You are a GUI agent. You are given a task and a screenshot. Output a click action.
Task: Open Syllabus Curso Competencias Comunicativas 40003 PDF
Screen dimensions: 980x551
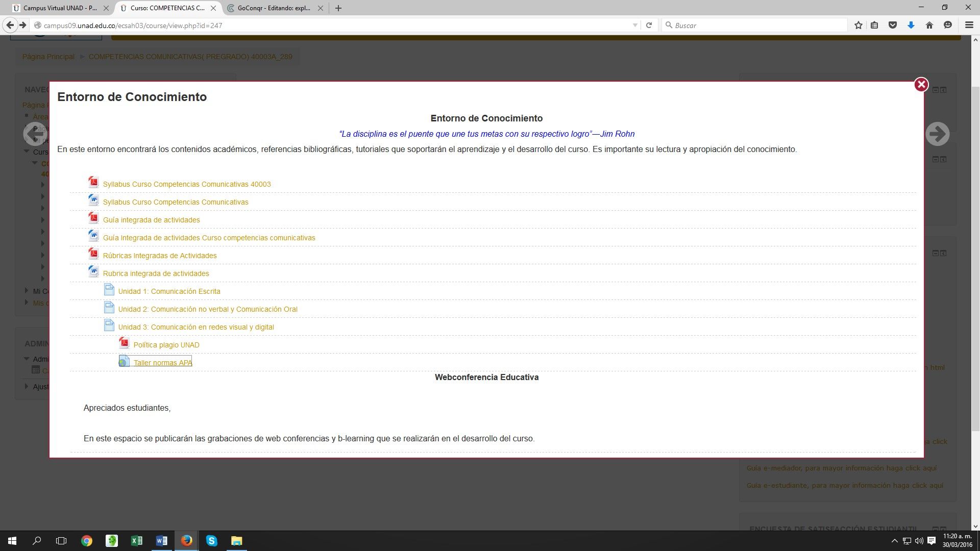(x=186, y=184)
